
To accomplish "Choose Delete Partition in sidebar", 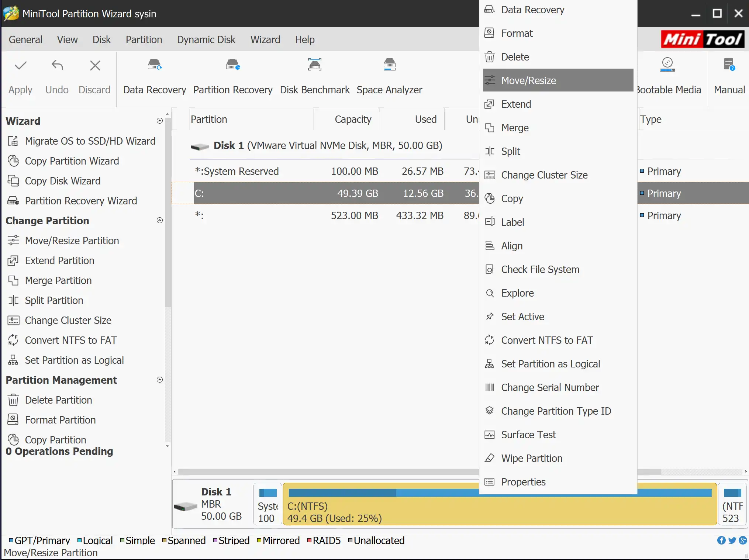I will [49, 400].
